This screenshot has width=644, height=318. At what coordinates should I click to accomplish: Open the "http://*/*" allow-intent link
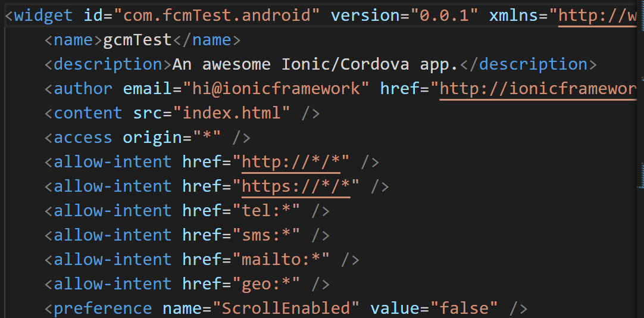click(x=291, y=162)
